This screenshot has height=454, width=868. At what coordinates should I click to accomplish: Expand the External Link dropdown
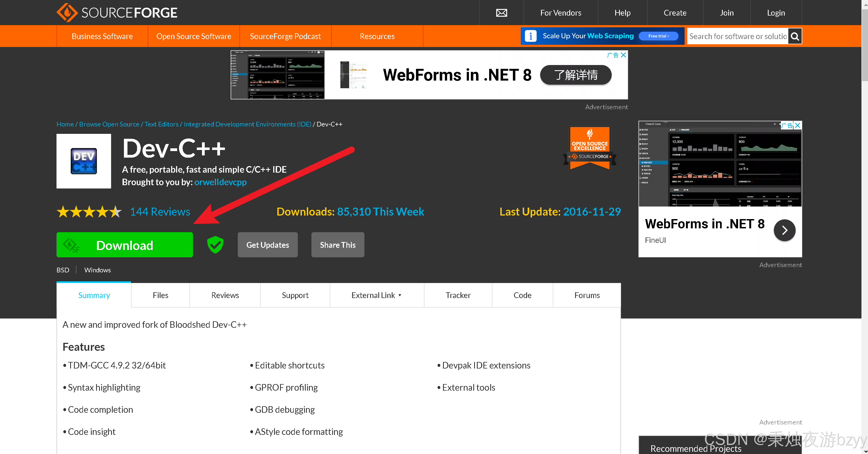tap(376, 295)
